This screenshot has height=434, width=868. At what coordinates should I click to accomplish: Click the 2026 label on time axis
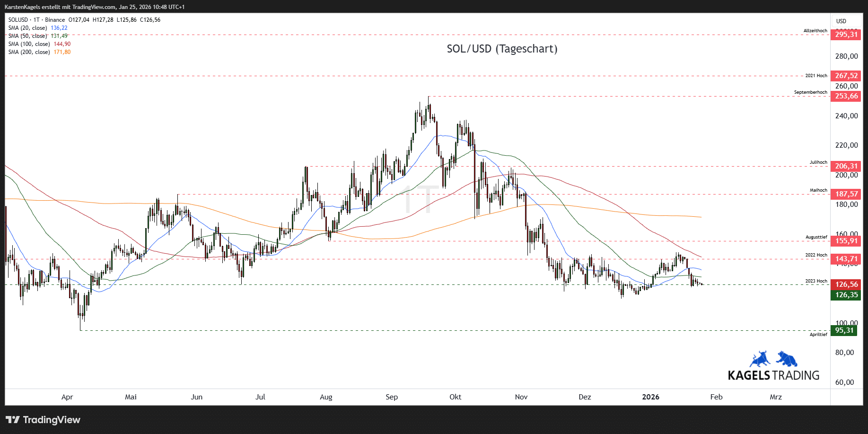click(x=650, y=397)
